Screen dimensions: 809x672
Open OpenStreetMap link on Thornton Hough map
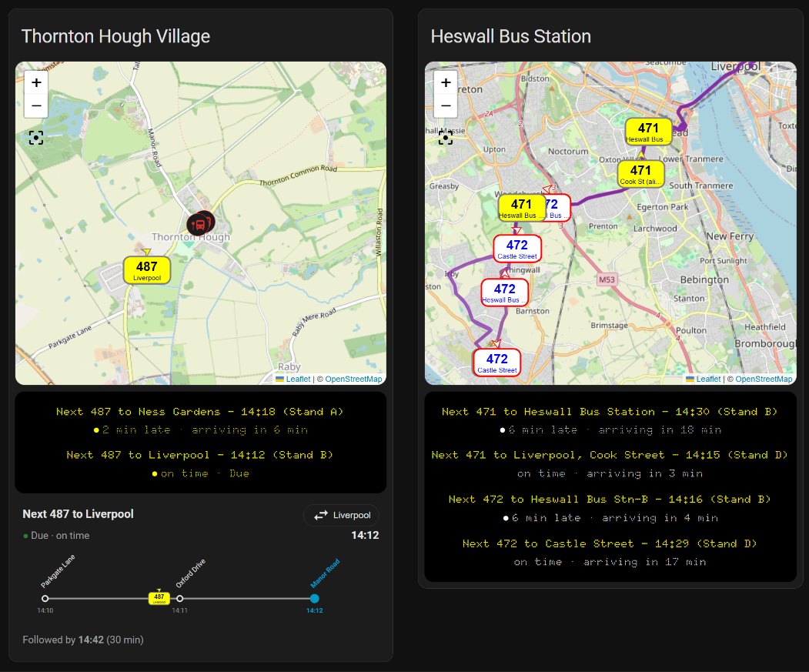pyautogui.click(x=353, y=379)
